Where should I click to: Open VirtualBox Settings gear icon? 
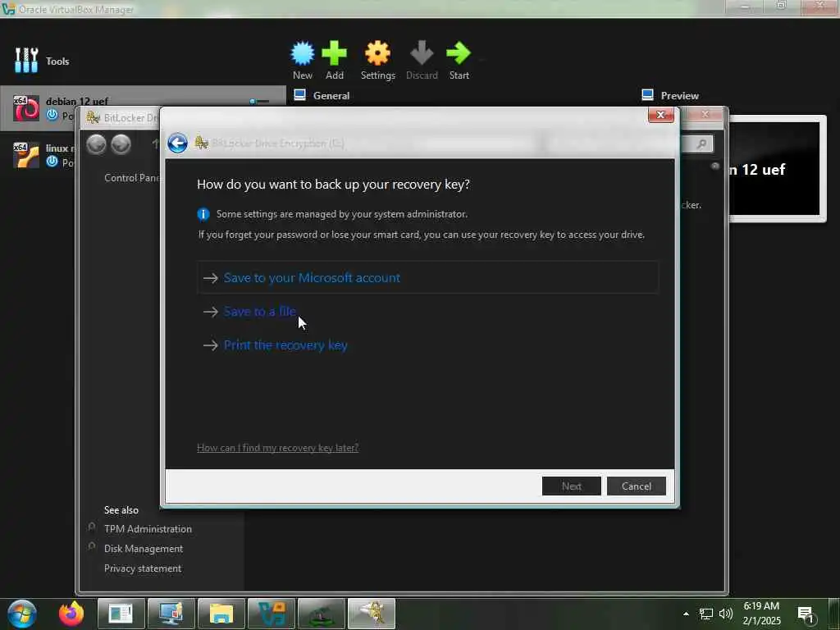point(377,53)
